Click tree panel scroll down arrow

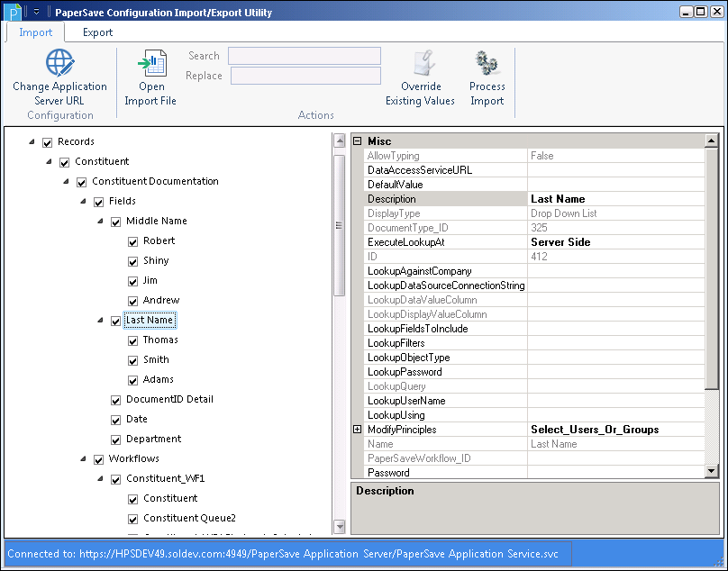(x=340, y=527)
